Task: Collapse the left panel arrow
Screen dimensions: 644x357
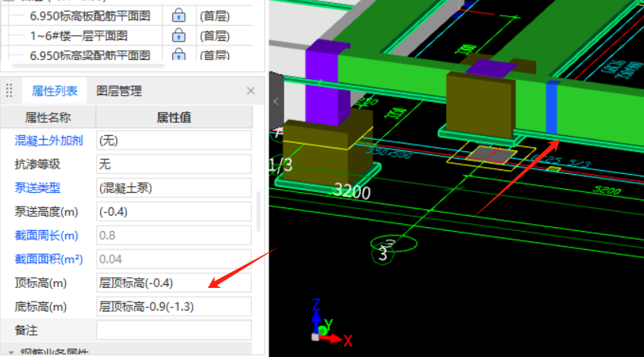Action: coord(276,101)
